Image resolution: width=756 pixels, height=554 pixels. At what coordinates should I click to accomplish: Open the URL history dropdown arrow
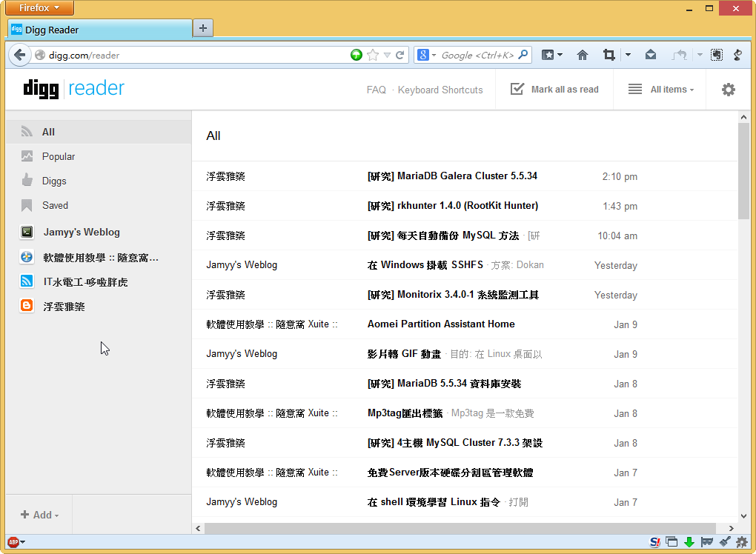tap(387, 55)
